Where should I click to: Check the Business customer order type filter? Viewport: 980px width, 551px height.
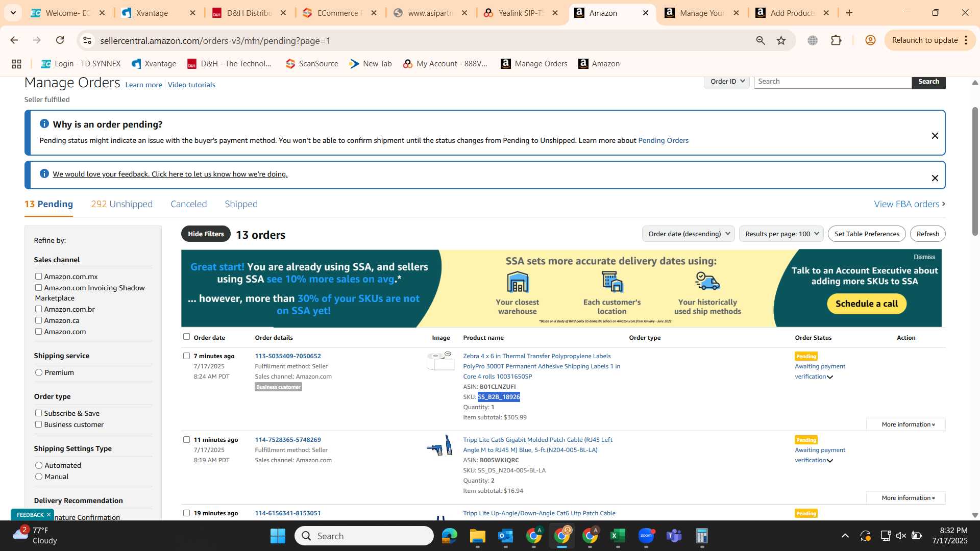click(38, 424)
